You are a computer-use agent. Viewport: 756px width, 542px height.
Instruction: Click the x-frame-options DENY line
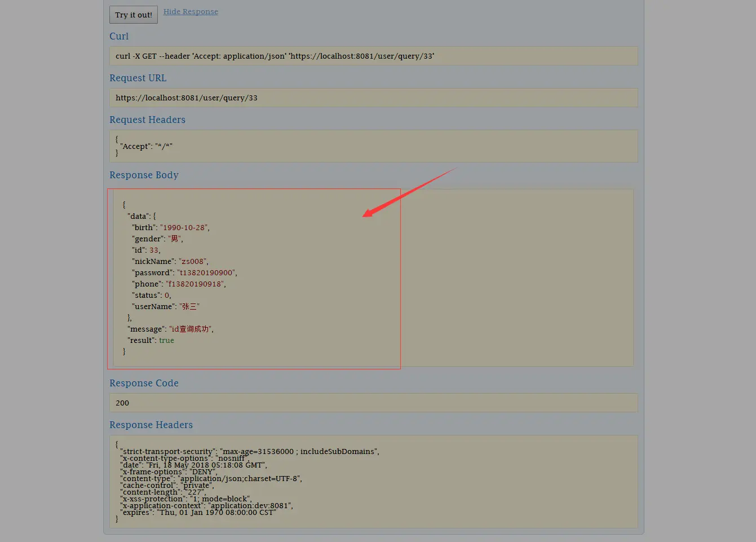point(169,472)
